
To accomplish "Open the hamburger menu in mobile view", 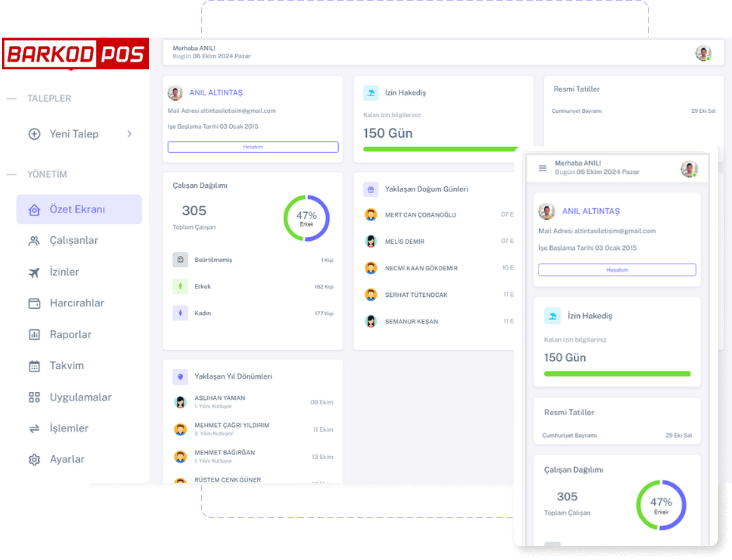I will tap(543, 168).
